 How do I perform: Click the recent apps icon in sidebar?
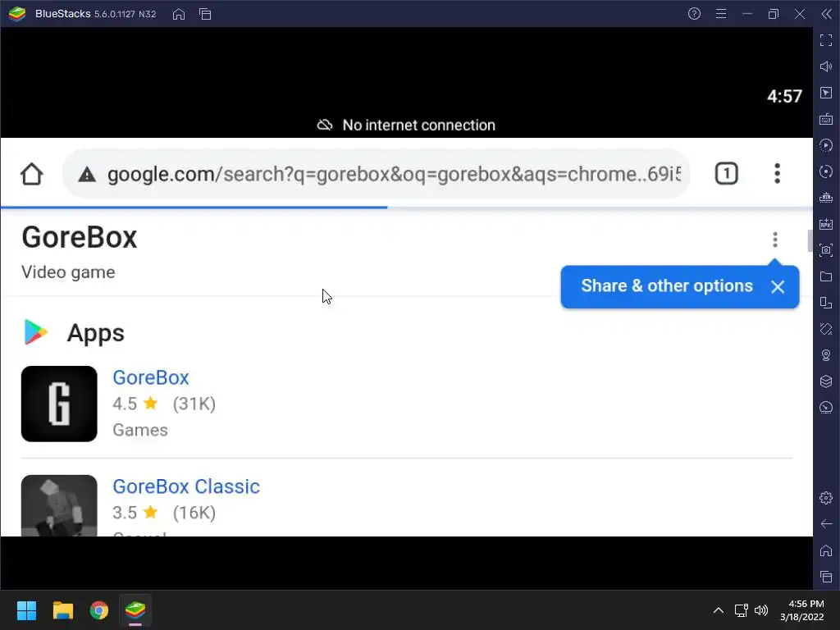tap(825, 577)
